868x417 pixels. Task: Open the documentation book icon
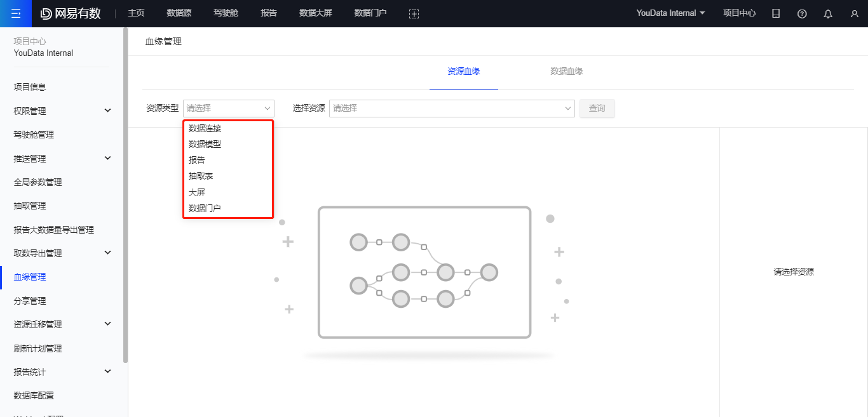(x=776, y=13)
